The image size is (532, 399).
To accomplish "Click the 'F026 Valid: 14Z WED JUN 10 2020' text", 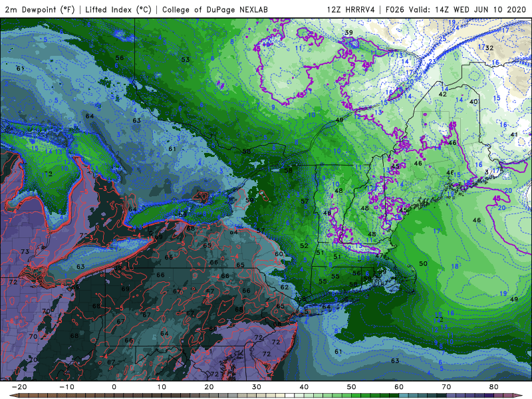I will (456, 9).
